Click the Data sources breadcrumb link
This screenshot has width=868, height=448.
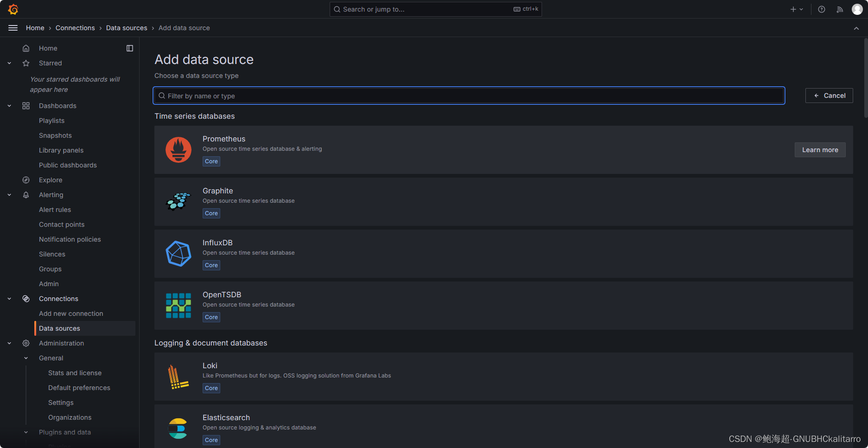(127, 28)
